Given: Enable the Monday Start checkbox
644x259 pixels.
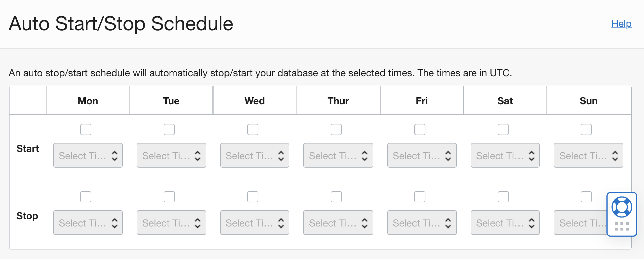Looking at the screenshot, I should [x=86, y=129].
